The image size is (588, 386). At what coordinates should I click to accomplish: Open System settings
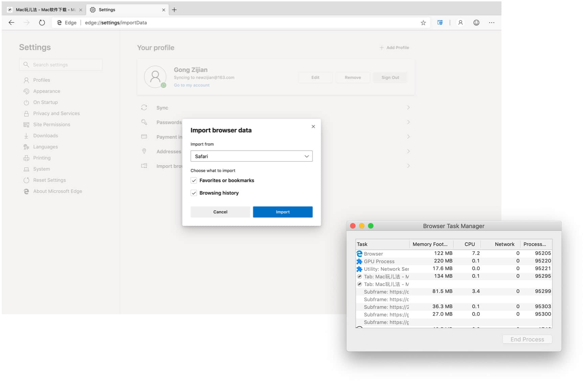pyautogui.click(x=37, y=169)
